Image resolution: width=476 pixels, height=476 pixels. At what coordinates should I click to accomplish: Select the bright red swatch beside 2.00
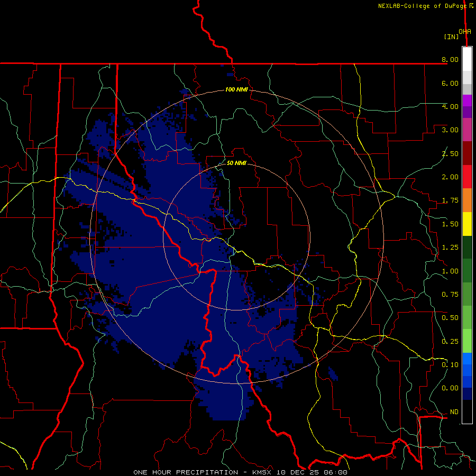point(467,177)
